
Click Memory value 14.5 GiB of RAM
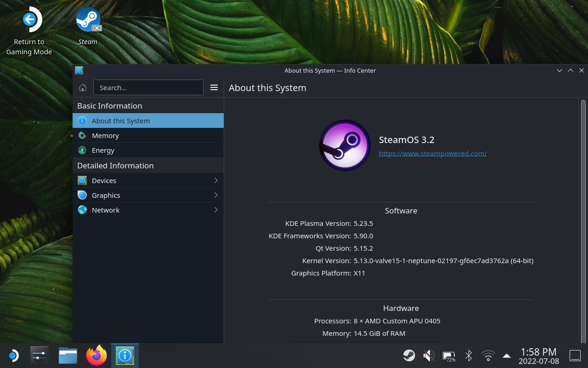pyautogui.click(x=379, y=333)
